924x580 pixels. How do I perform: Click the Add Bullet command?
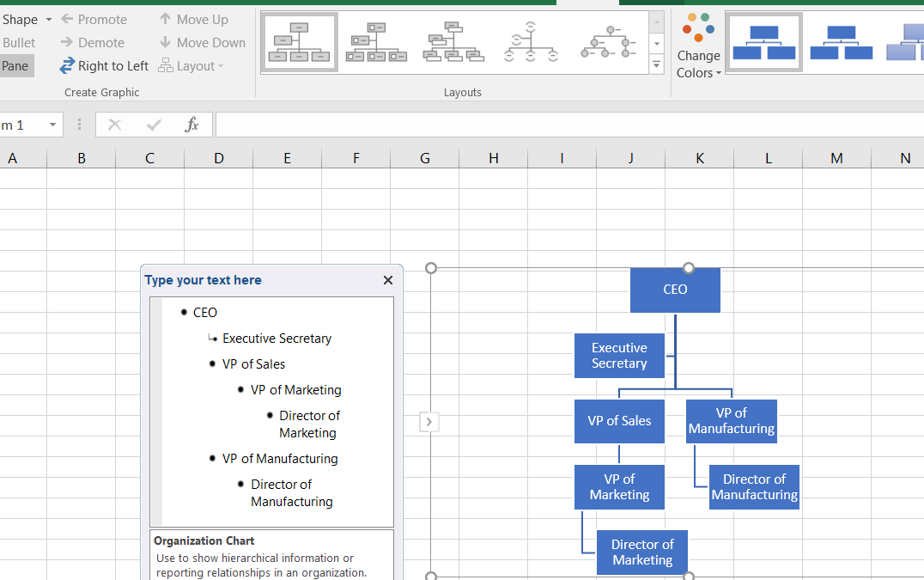coord(18,42)
